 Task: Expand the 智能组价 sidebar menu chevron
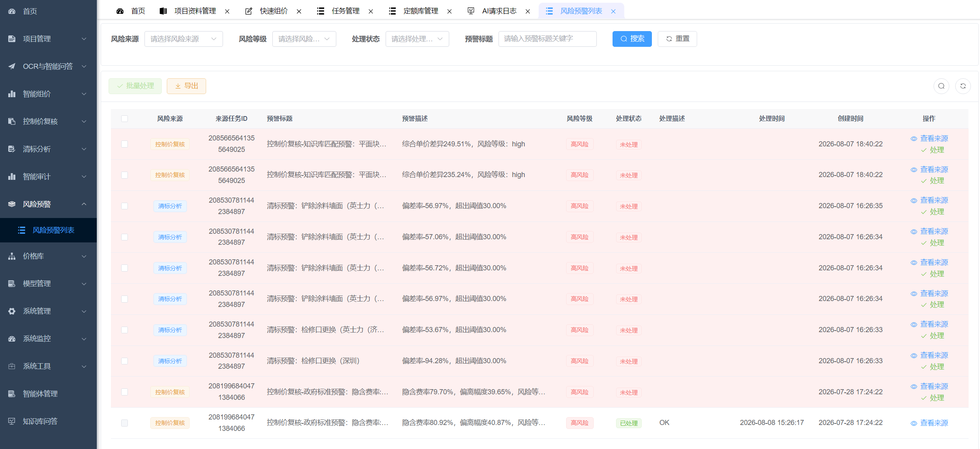(84, 94)
